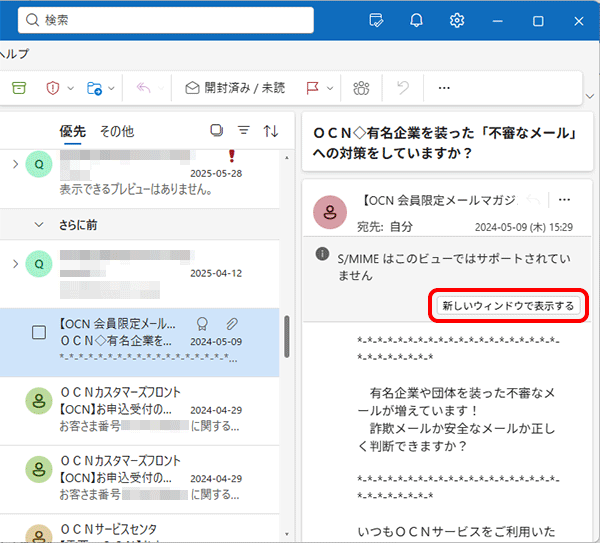The width and height of the screenshot is (600, 543).
Task: Open notifications bell icon
Action: coord(416,20)
